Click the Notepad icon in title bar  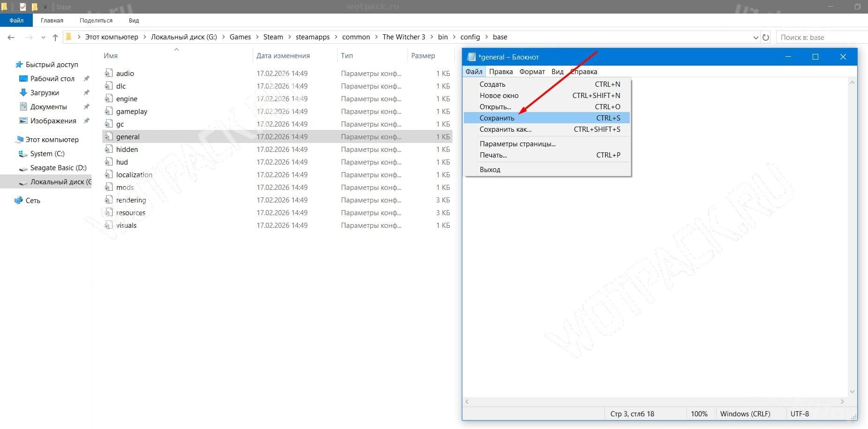471,57
